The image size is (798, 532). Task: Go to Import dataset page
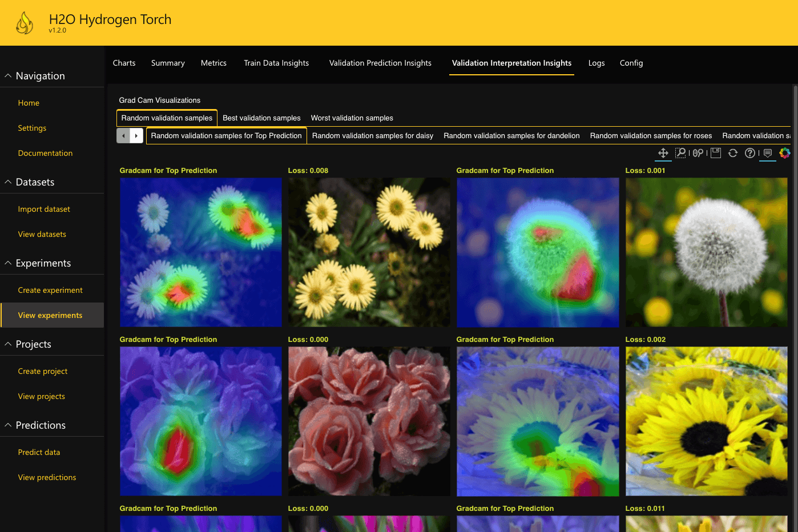[x=44, y=209]
